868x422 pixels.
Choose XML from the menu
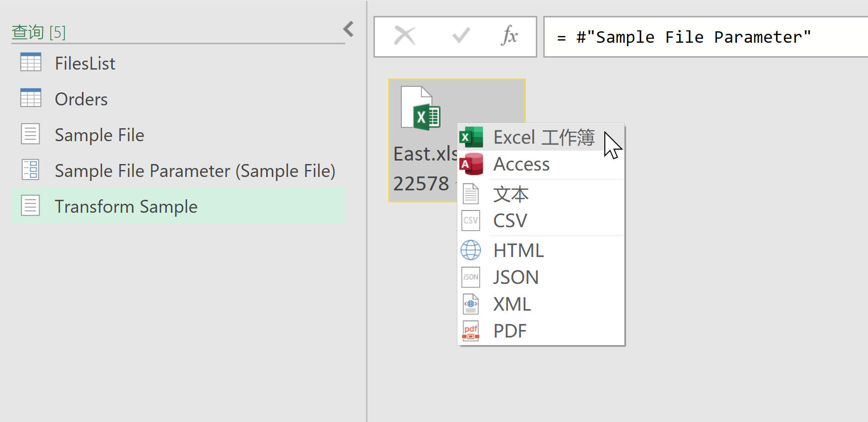[541, 304]
